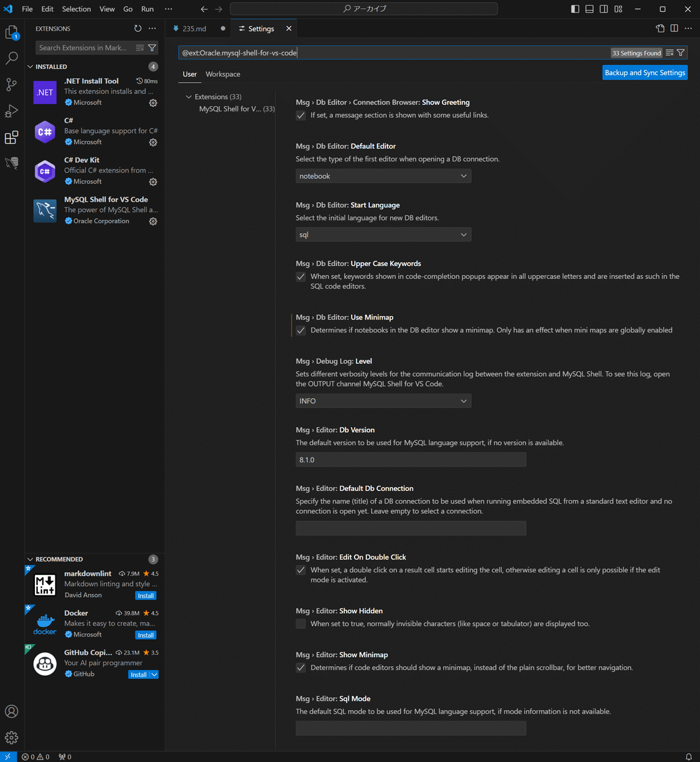Image resolution: width=700 pixels, height=762 pixels.
Task: Enable the Show Hidden checkbox
Action: click(x=301, y=624)
